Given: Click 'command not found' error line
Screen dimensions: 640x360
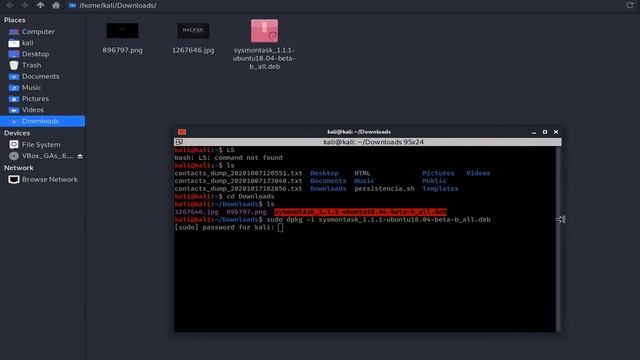Looking at the screenshot, I should pos(228,158).
